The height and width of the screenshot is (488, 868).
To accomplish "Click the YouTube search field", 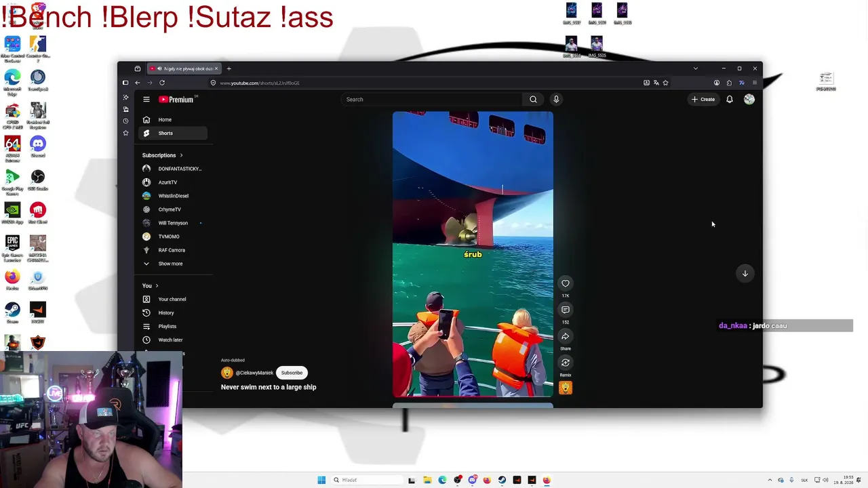I will pyautogui.click(x=433, y=100).
